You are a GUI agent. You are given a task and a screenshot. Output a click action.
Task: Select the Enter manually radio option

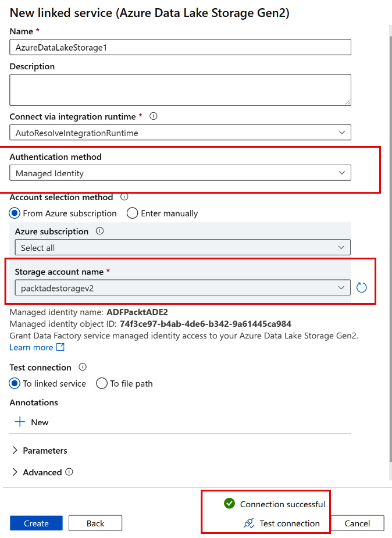pyautogui.click(x=133, y=213)
